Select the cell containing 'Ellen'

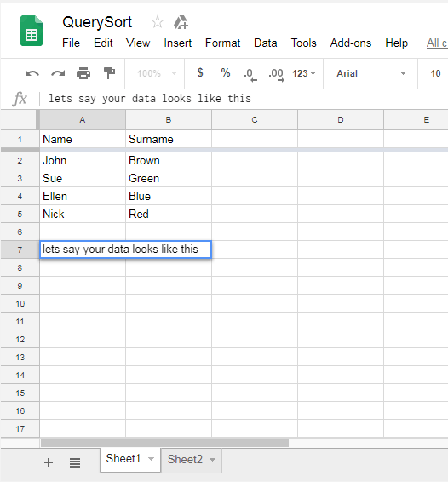tap(83, 196)
